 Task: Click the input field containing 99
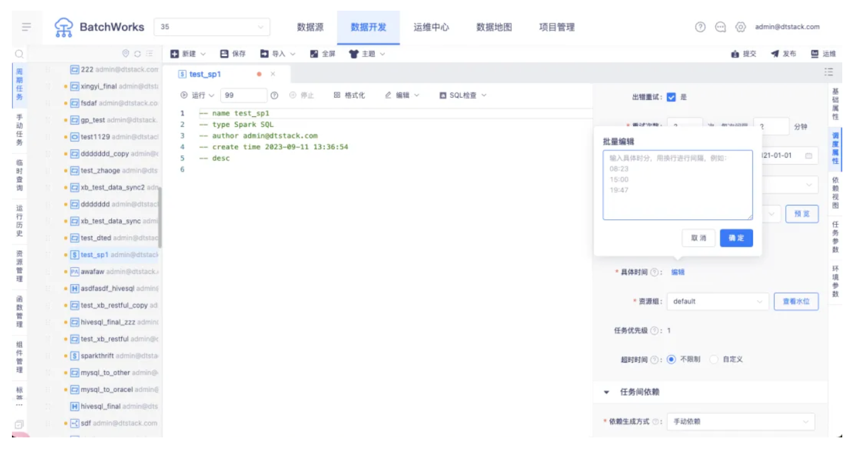pos(244,96)
